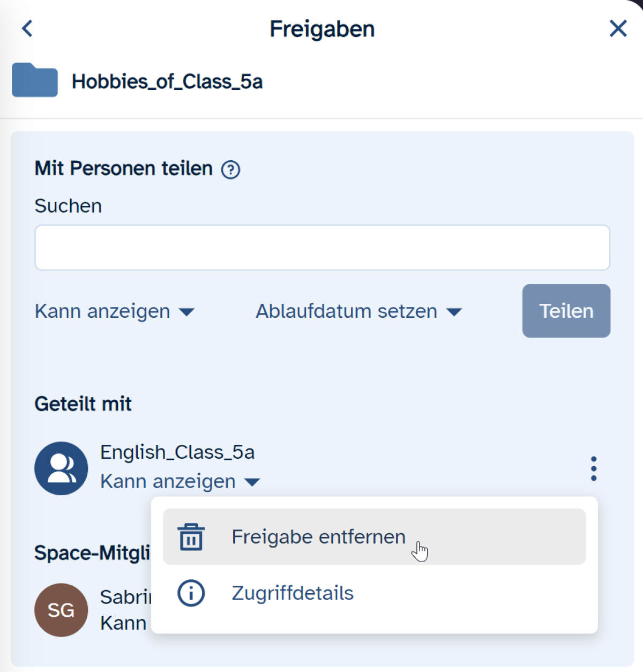
Task: Click the Hobbies_of_Class_5a folder icon
Action: (x=35, y=80)
